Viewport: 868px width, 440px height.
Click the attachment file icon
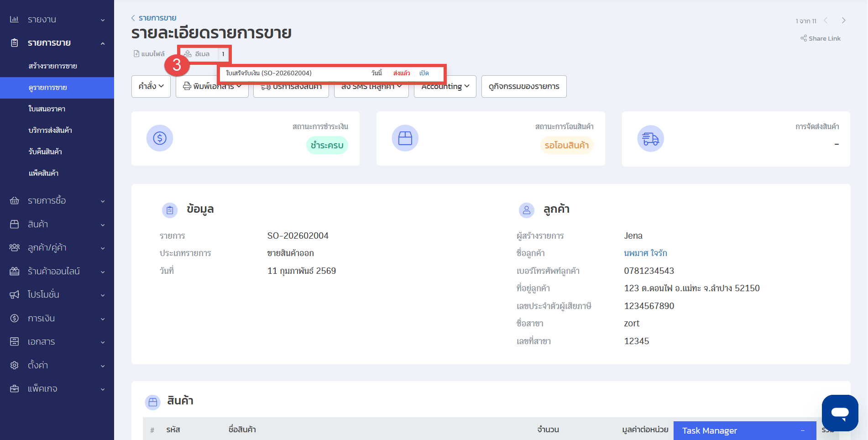click(136, 54)
